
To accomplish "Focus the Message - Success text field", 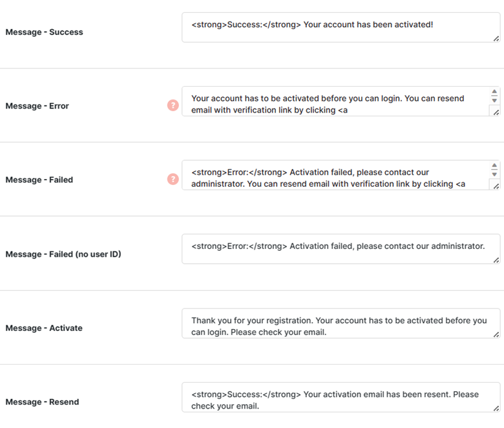I will click(x=341, y=27).
